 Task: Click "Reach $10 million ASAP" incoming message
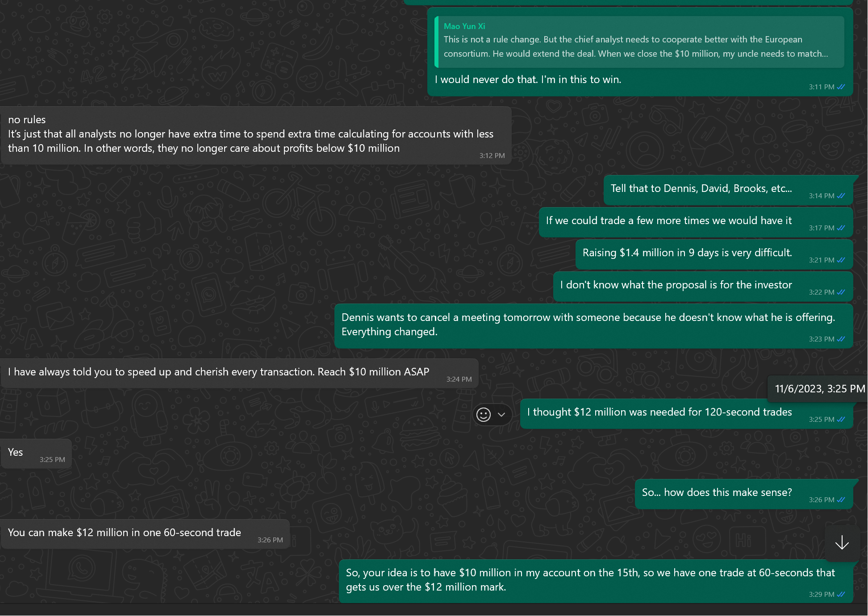tap(219, 372)
